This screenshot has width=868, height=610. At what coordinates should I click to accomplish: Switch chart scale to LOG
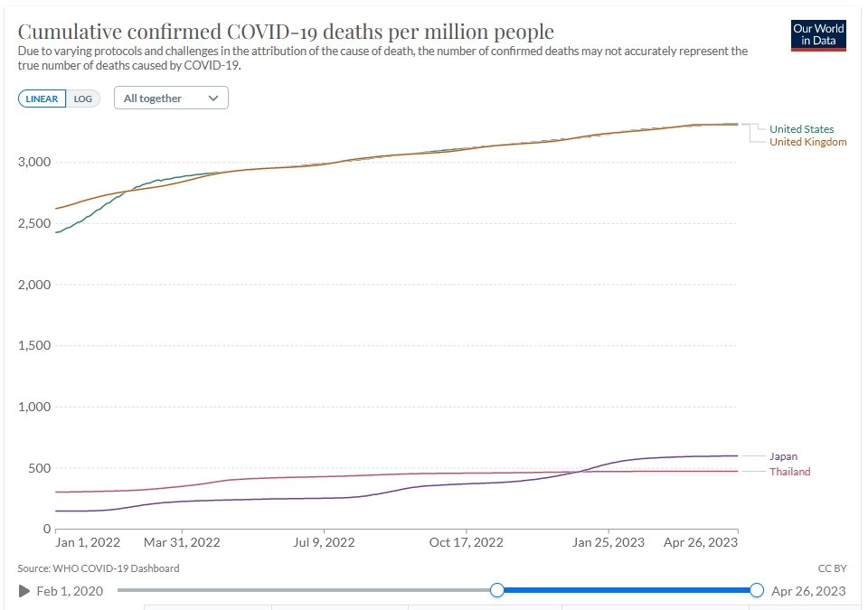point(83,99)
